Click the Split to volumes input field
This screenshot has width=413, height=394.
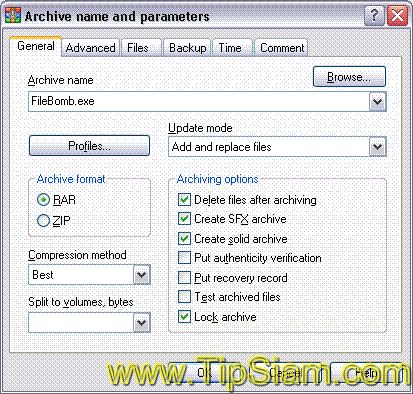[x=81, y=322]
